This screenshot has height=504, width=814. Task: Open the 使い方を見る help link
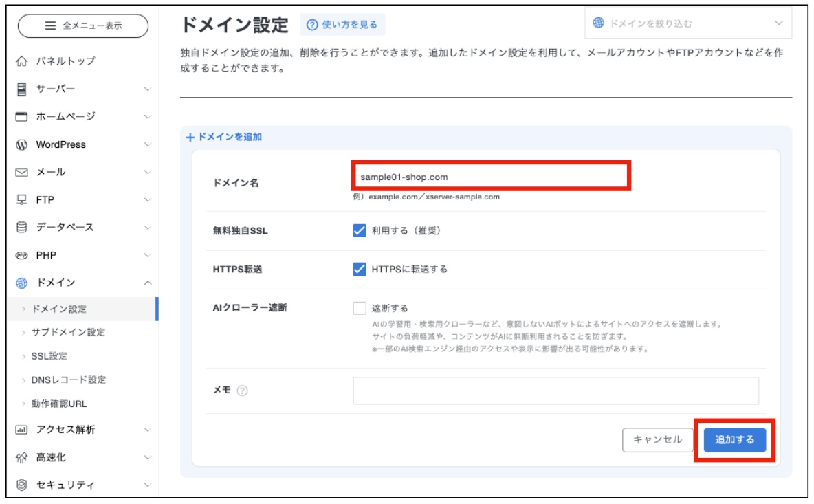pos(342,25)
